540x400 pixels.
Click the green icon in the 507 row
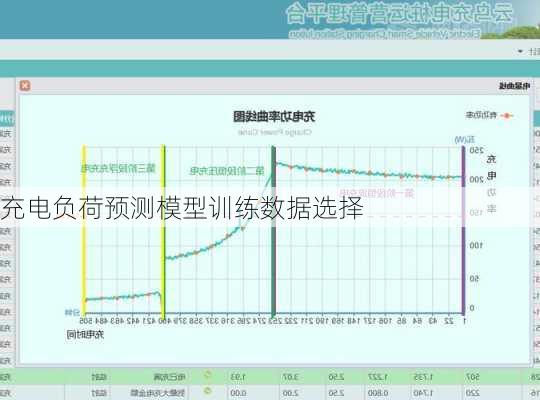207,375
